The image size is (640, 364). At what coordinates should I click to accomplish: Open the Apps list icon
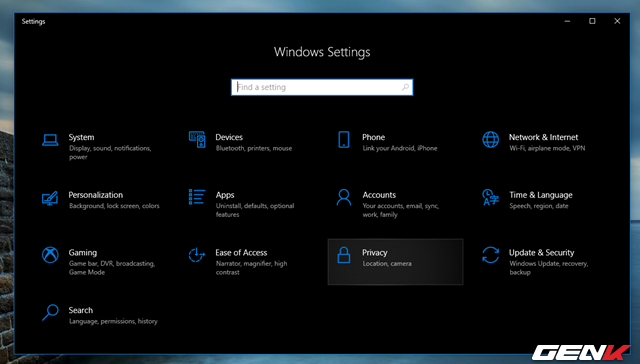pos(197,197)
